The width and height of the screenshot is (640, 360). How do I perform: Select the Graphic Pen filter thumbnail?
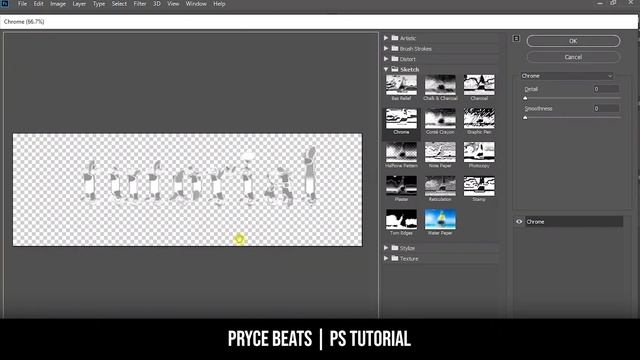(x=479, y=118)
